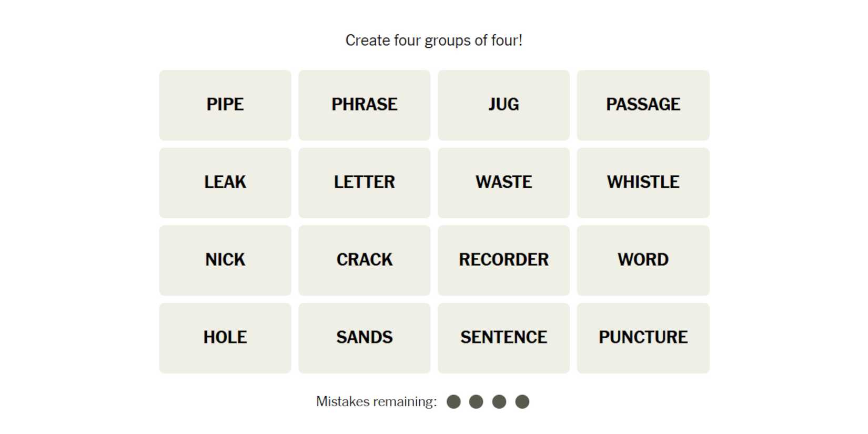Choose the WHISTLE tile
The height and width of the screenshot is (434, 868).
pos(643,183)
